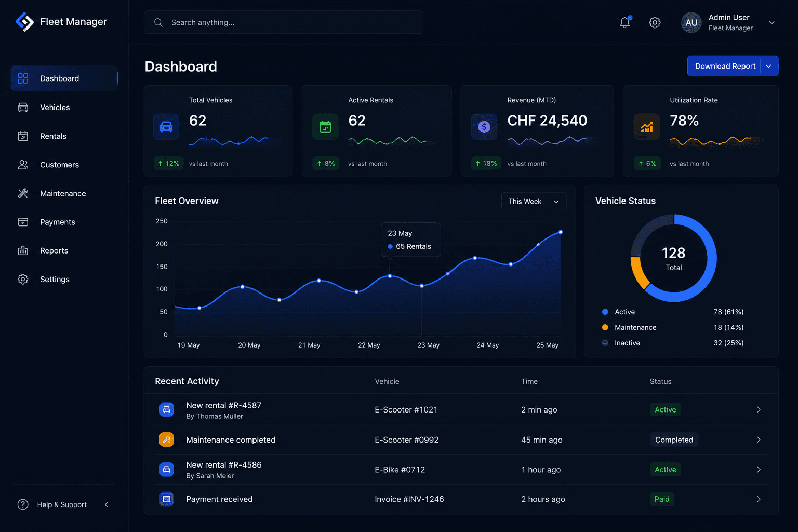Click the Payment received card icon
Image resolution: width=798 pixels, height=532 pixels.
[x=166, y=499]
